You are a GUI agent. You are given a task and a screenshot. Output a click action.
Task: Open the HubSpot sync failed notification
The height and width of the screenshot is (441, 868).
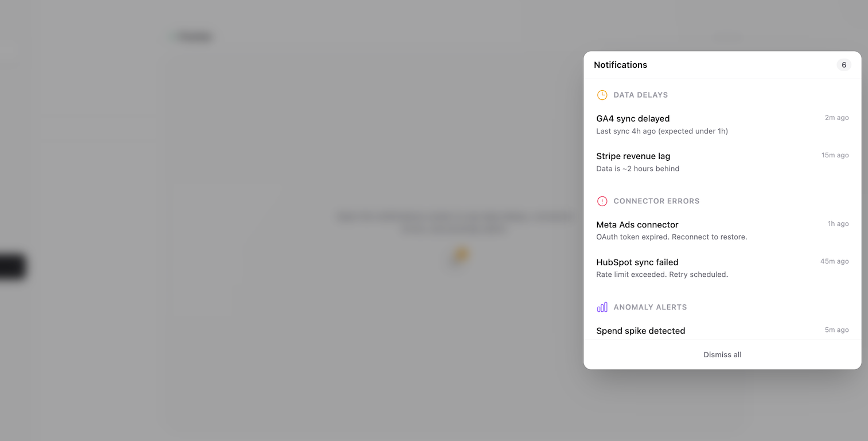coord(637,262)
